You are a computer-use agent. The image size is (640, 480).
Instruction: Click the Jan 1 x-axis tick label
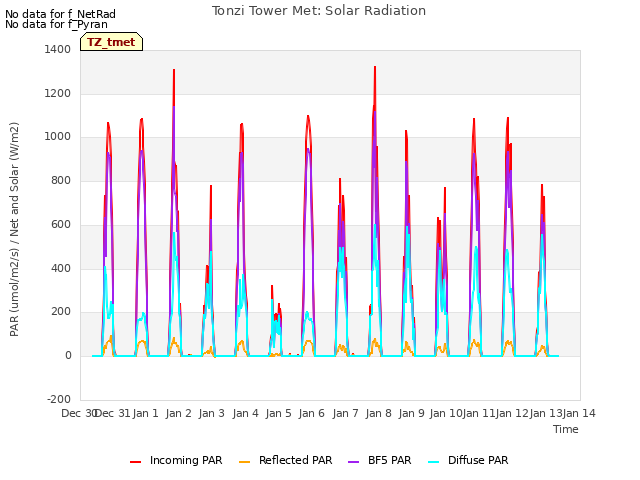point(145,413)
